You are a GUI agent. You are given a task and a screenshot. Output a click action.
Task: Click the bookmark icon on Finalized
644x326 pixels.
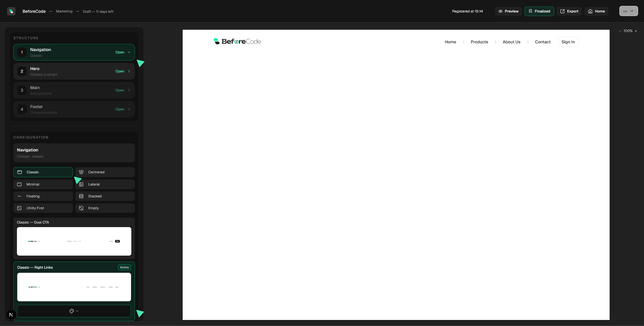pos(530,11)
